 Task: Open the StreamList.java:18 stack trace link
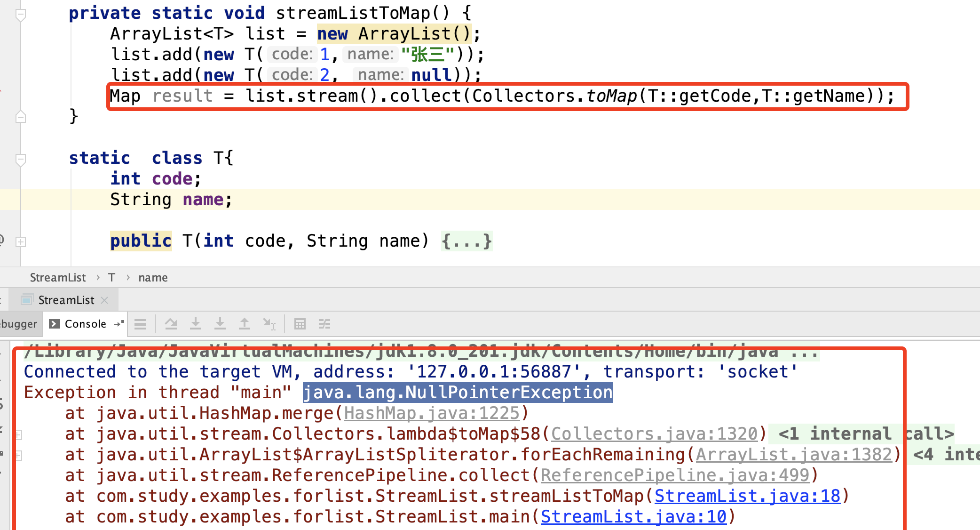(747, 496)
